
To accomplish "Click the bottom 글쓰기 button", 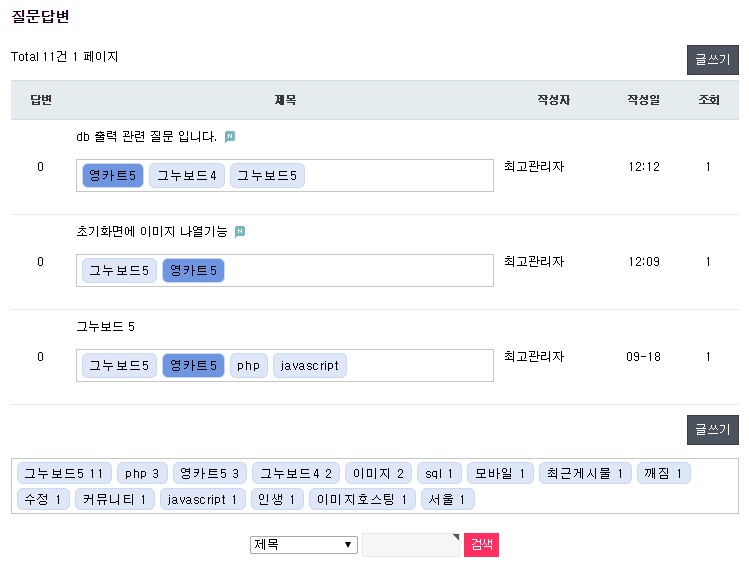I will point(712,430).
